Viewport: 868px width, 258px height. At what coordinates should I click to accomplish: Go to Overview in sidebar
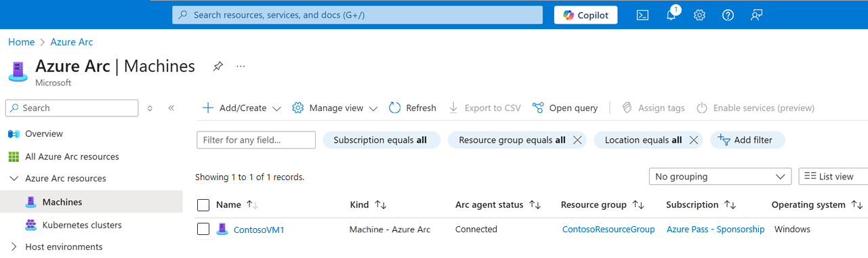44,133
